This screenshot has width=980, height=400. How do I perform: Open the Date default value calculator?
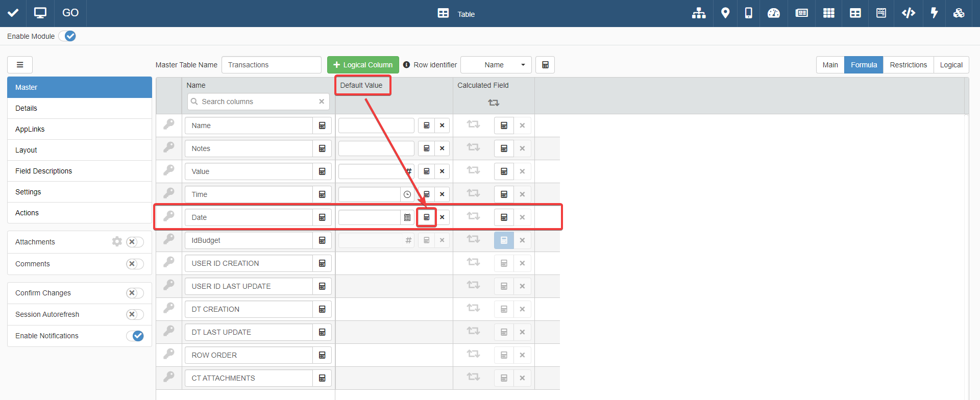click(x=427, y=217)
